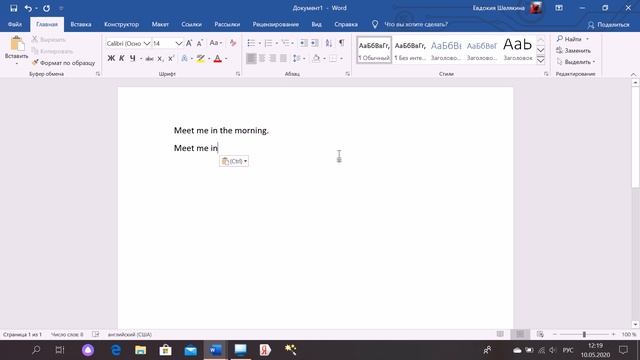Increase font size with the larger A
640x360 pixels.
(189, 43)
